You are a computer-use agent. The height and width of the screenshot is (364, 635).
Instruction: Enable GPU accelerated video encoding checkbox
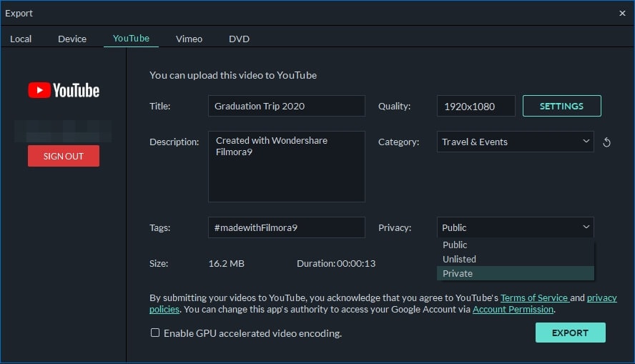click(155, 333)
